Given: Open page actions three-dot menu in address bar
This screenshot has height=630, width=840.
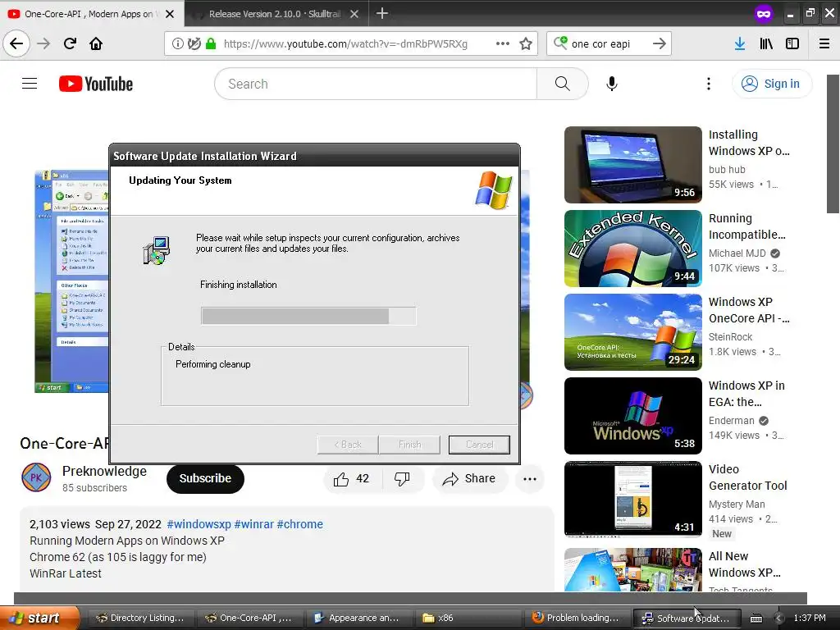Looking at the screenshot, I should click(x=503, y=43).
